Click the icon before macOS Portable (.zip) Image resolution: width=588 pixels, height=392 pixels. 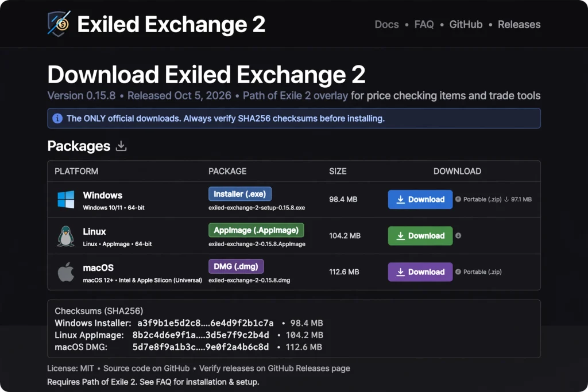(x=458, y=272)
